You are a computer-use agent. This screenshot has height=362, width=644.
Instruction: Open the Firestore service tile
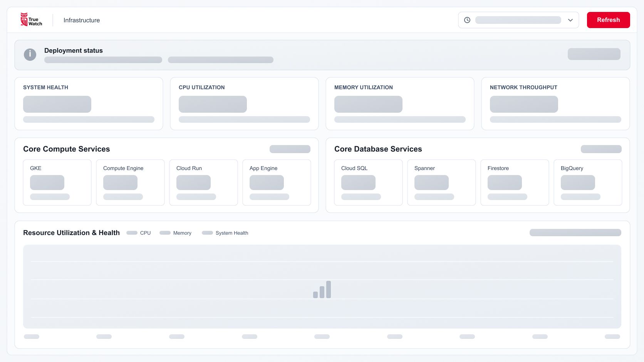tap(515, 183)
